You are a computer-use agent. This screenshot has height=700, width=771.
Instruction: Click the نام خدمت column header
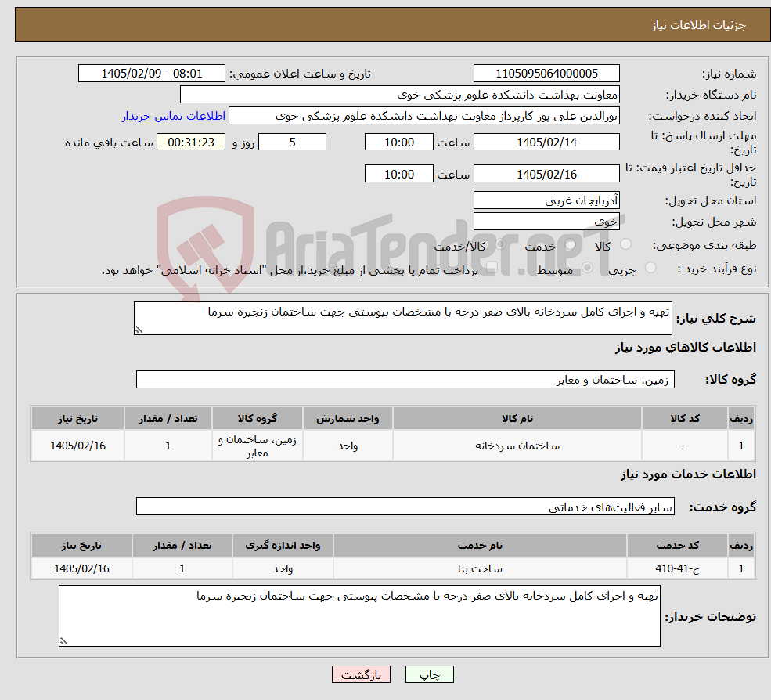[480, 546]
